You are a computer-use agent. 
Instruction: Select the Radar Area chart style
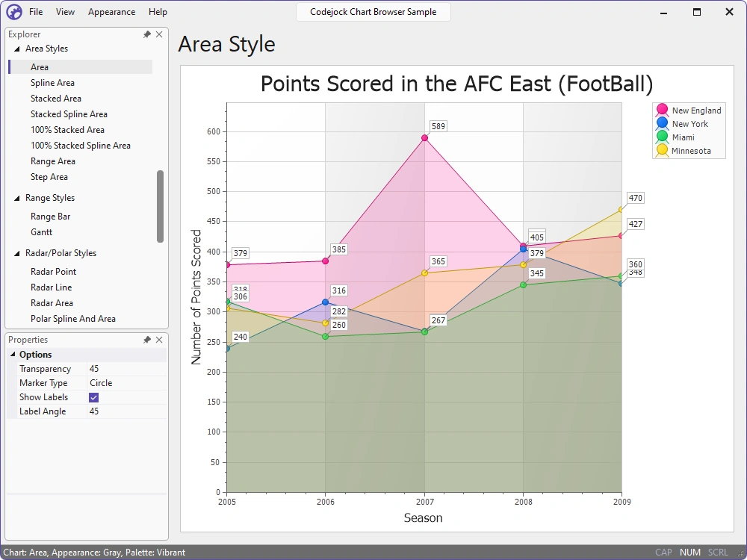[52, 303]
